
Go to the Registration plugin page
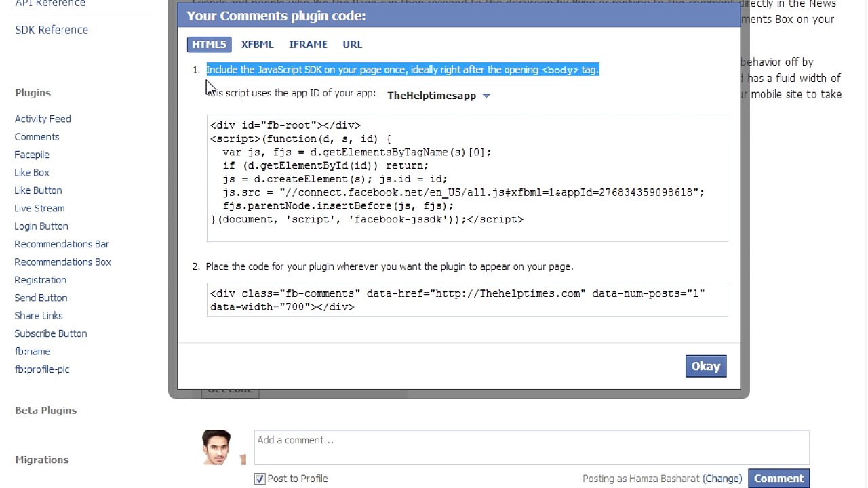point(41,280)
